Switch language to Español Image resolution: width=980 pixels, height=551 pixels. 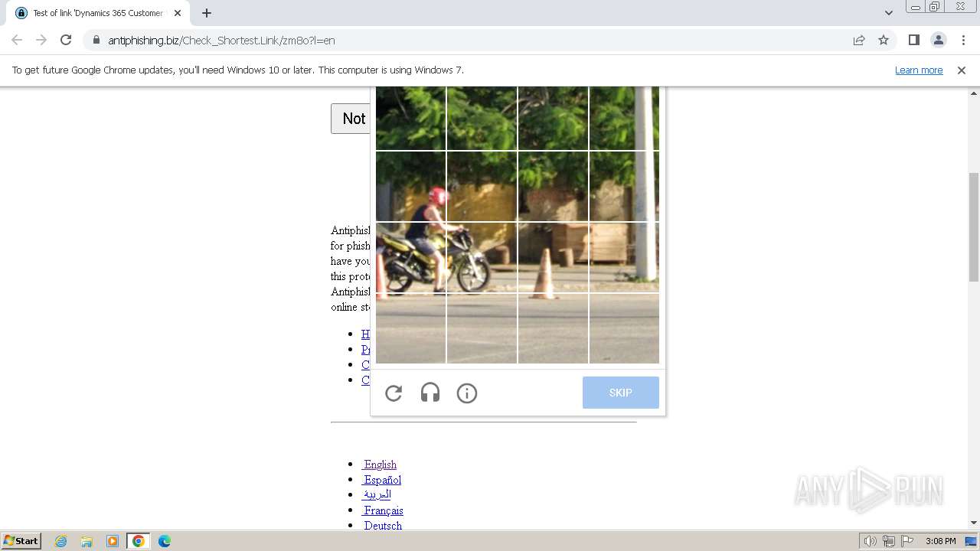coord(383,480)
